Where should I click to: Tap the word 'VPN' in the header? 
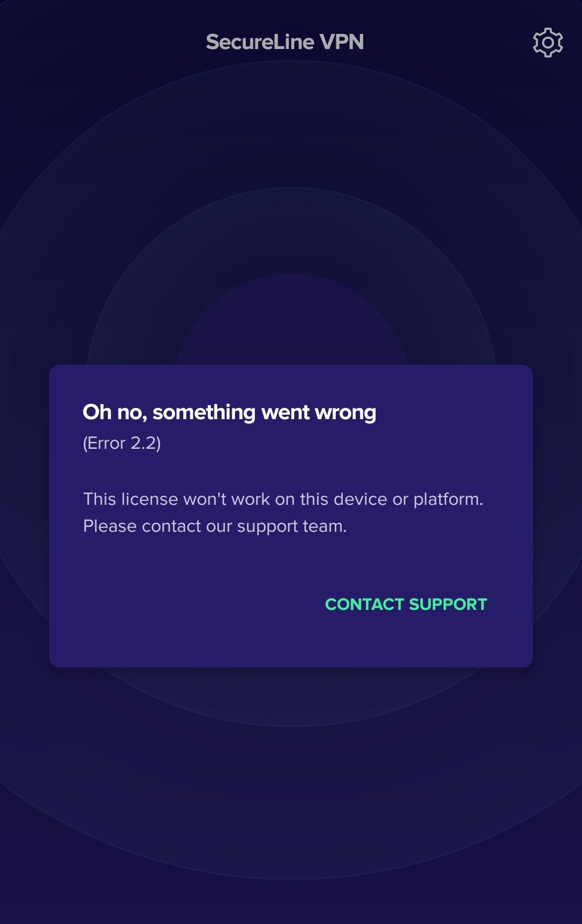pos(342,42)
